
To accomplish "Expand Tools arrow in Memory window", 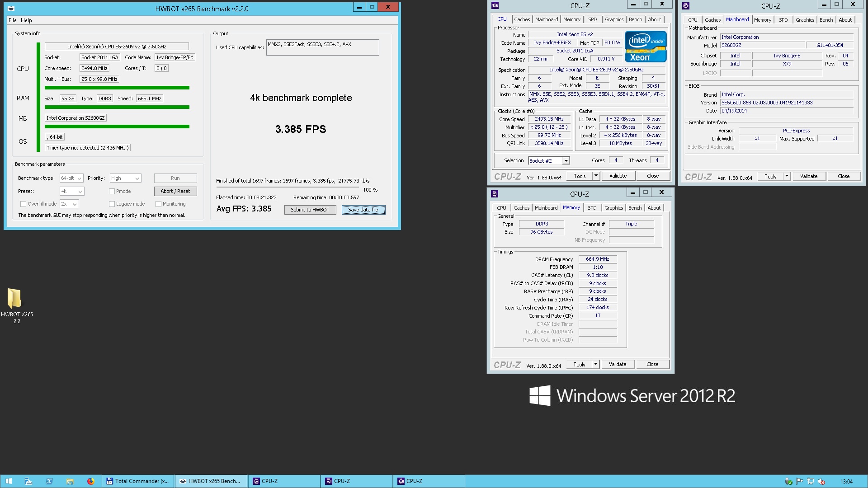I will coord(595,364).
